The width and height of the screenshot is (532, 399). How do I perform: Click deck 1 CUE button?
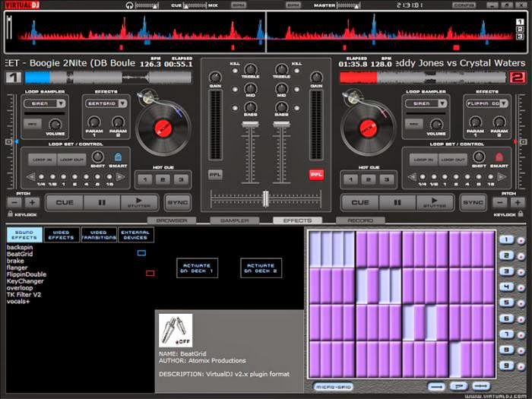pos(65,203)
